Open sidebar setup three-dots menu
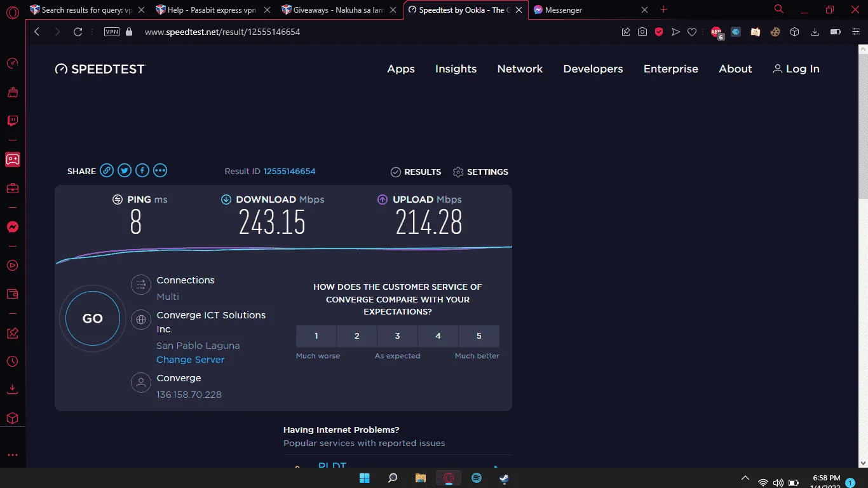Image resolution: width=868 pixels, height=488 pixels. [12, 455]
